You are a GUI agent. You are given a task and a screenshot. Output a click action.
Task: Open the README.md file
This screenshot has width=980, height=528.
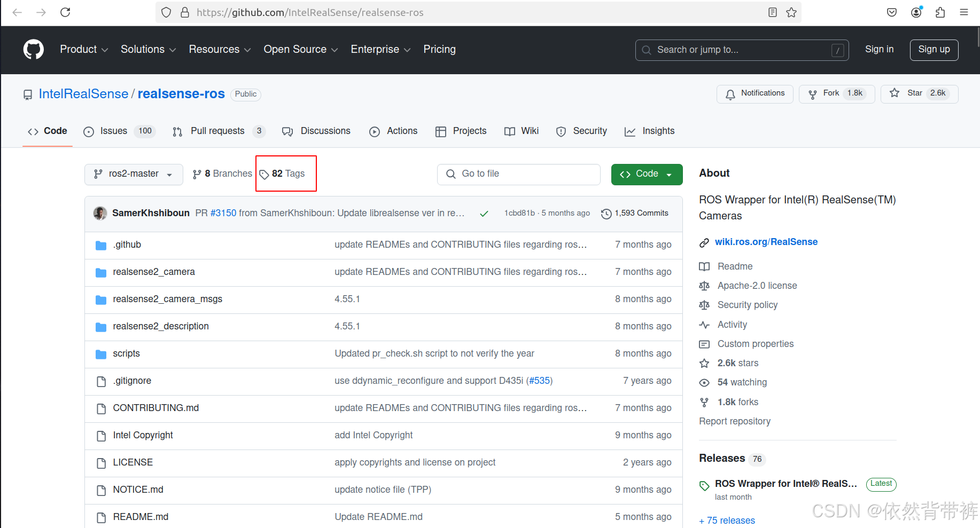pyautogui.click(x=141, y=517)
